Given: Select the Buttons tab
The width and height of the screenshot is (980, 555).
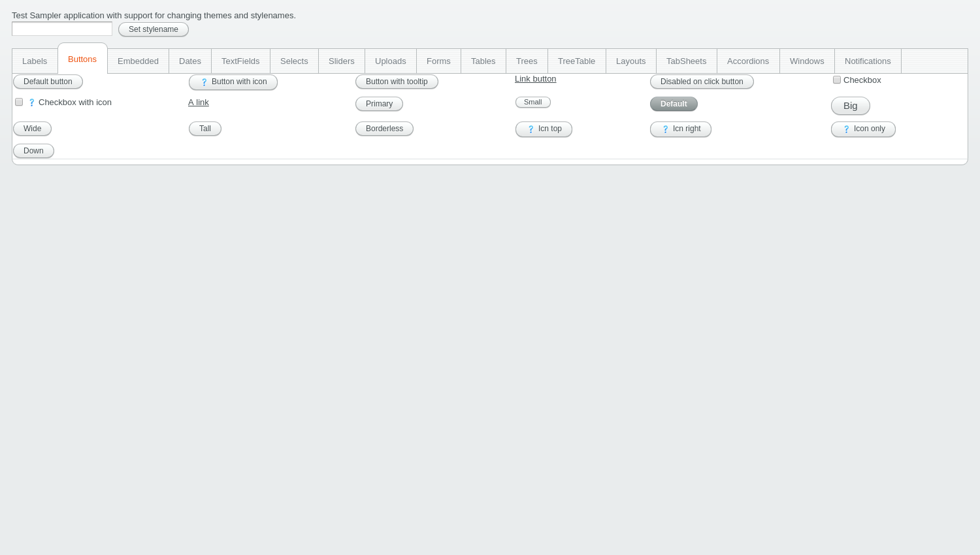Looking at the screenshot, I should (x=82, y=59).
